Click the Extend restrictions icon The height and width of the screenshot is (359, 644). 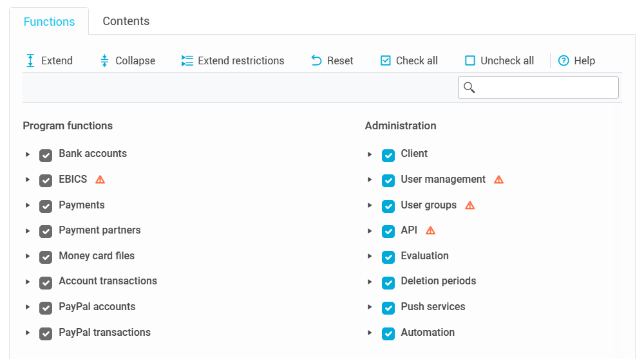click(187, 60)
